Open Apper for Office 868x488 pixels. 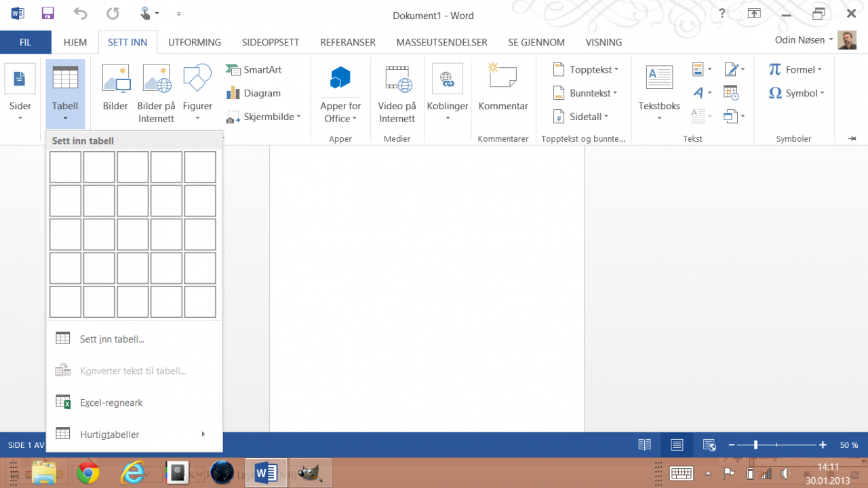point(340,94)
